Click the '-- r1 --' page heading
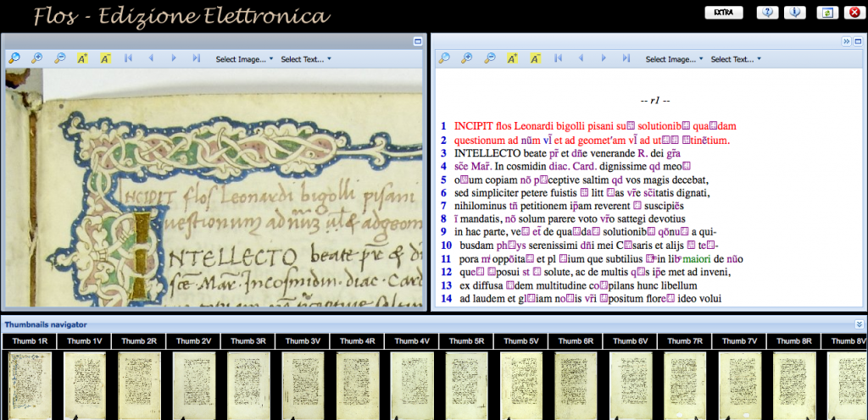Image resolution: width=868 pixels, height=420 pixels. (655, 101)
